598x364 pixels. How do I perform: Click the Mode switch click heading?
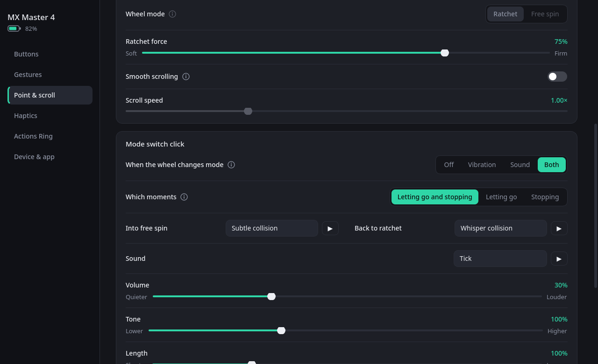click(x=155, y=144)
